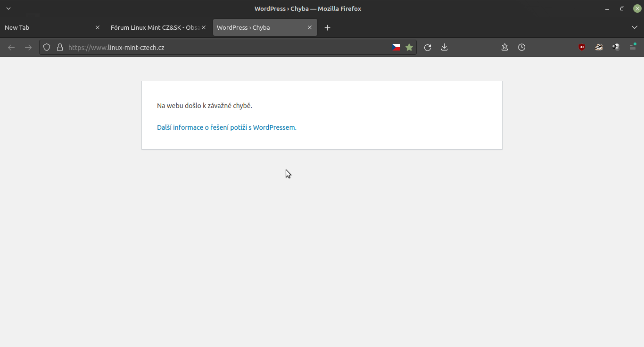View site security via padlock icon

tap(59, 47)
